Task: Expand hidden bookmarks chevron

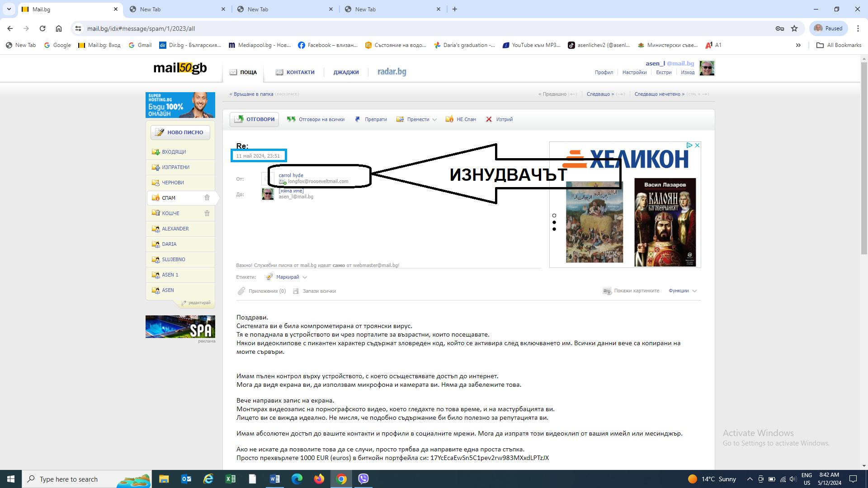Action: pyautogui.click(x=798, y=45)
